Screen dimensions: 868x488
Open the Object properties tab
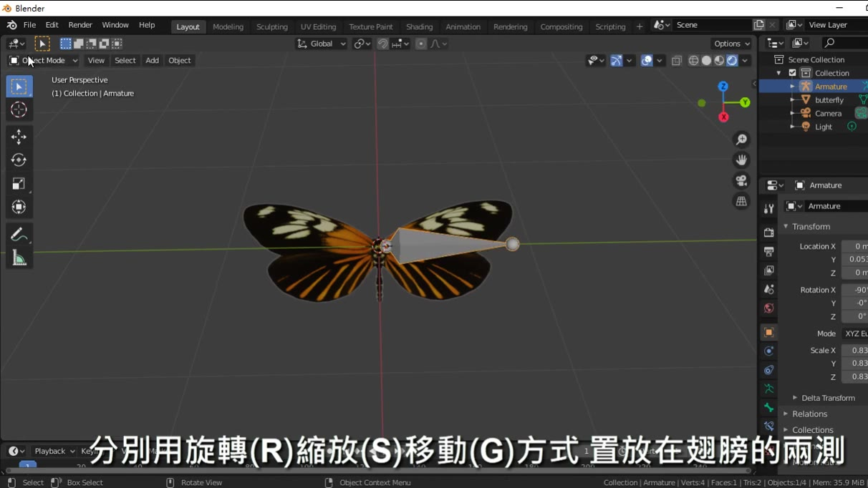pyautogui.click(x=768, y=333)
